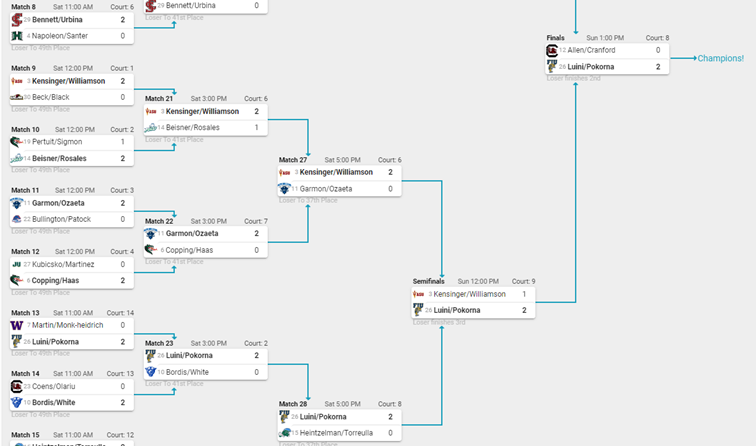Open the Champions! link
756x446 pixels.
coord(720,58)
